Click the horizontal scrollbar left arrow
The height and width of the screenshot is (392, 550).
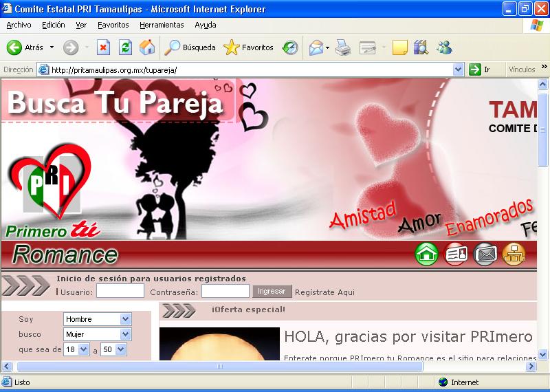(x=7, y=367)
